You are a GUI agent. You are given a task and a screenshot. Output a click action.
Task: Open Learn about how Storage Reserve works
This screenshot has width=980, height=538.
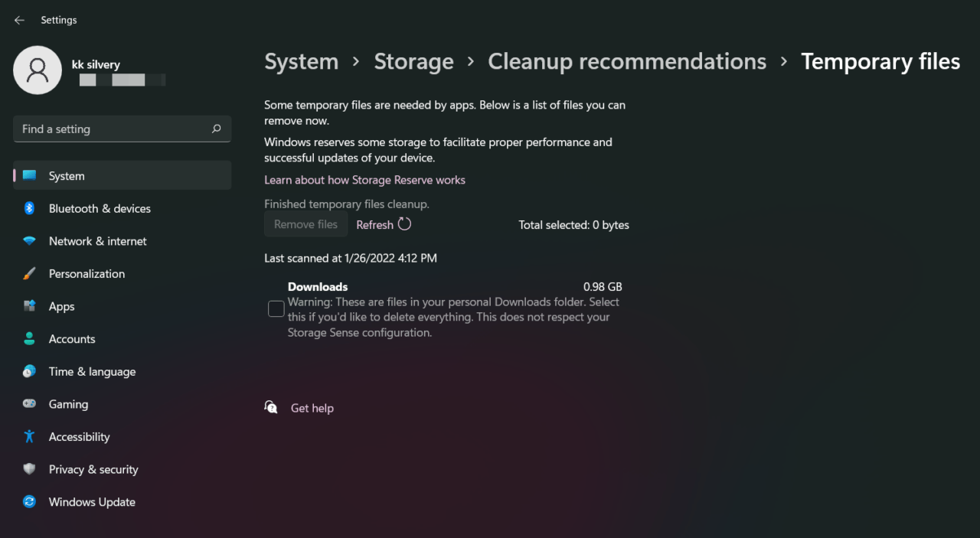[x=364, y=180]
